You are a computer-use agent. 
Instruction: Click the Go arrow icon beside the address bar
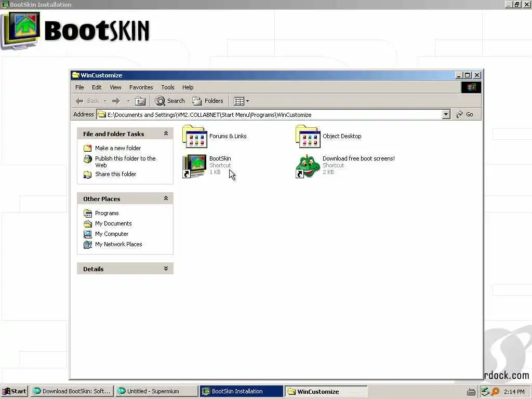tap(459, 114)
